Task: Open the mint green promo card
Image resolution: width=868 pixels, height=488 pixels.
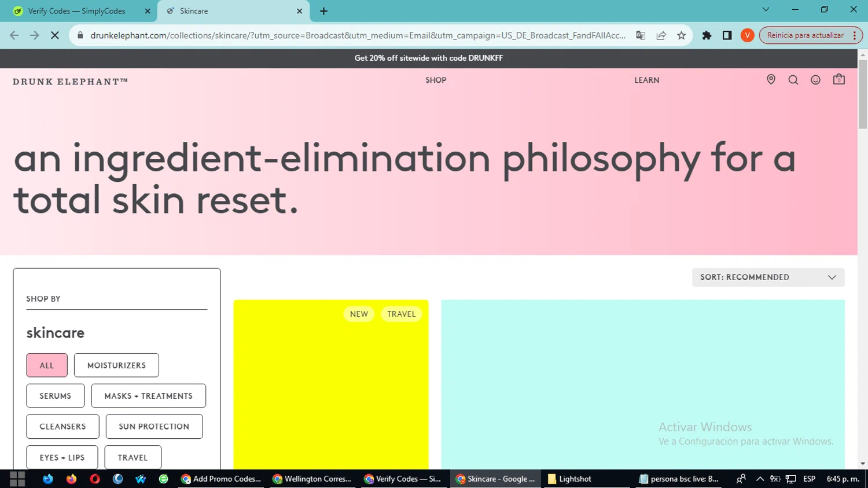Action: coord(643,384)
